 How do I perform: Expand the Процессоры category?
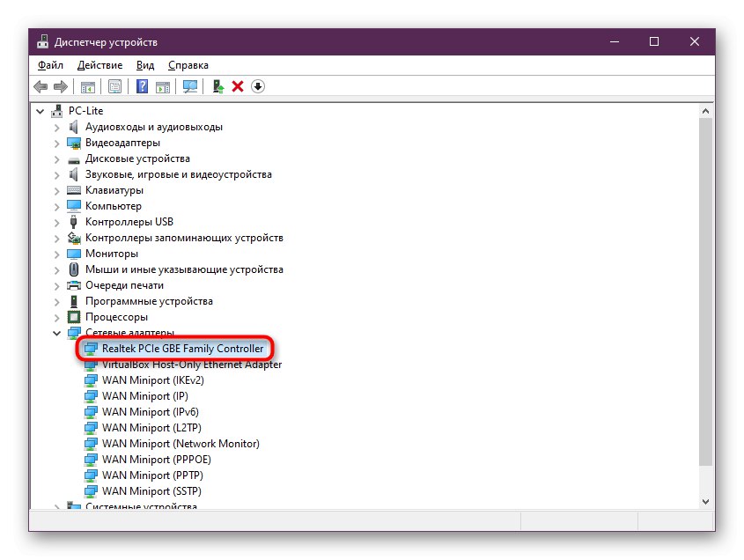click(57, 318)
